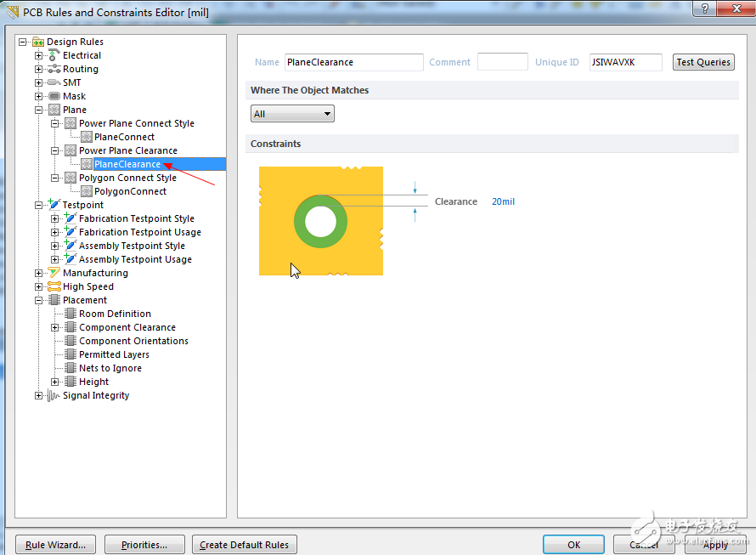Edit the Clearance 20mil value
Screen dimensions: 756x555
(x=503, y=201)
